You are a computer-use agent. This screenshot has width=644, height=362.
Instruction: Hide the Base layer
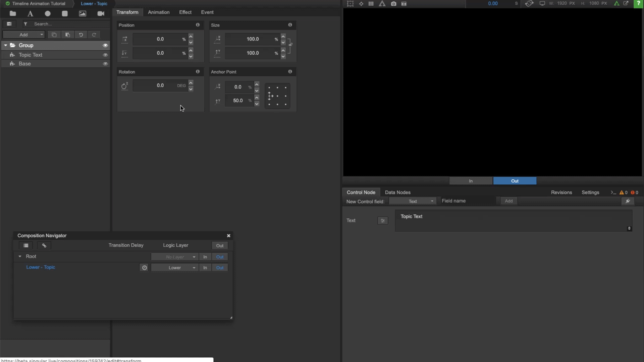point(105,64)
